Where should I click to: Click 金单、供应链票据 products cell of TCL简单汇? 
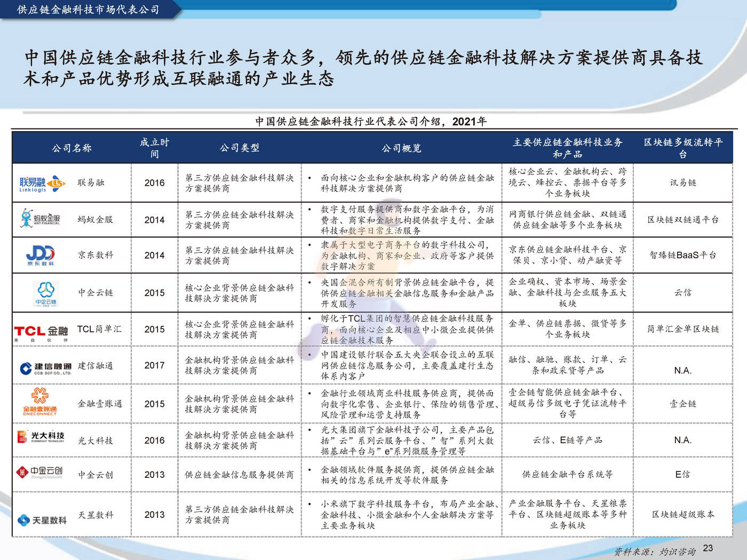568,329
